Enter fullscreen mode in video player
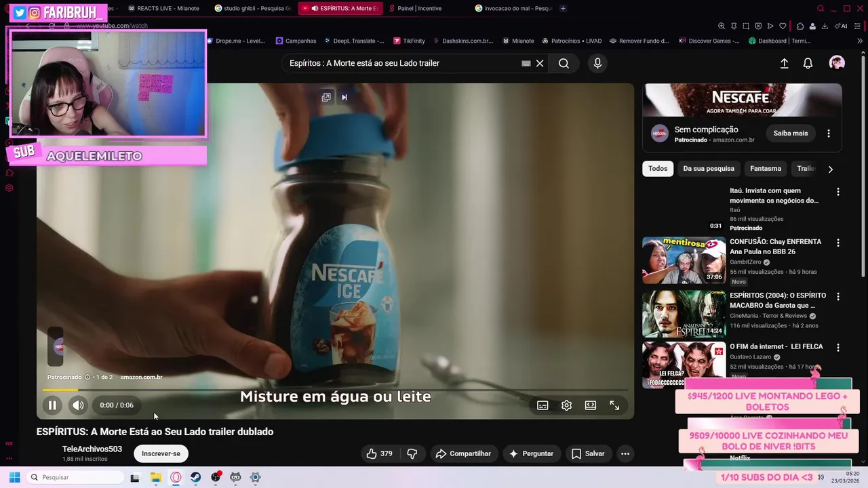 point(614,405)
